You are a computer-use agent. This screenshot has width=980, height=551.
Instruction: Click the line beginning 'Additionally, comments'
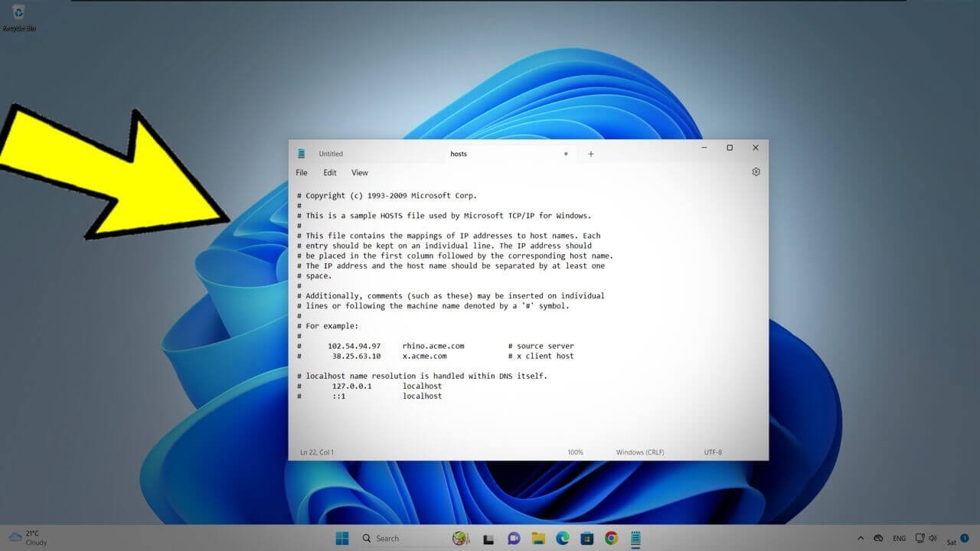pos(451,296)
